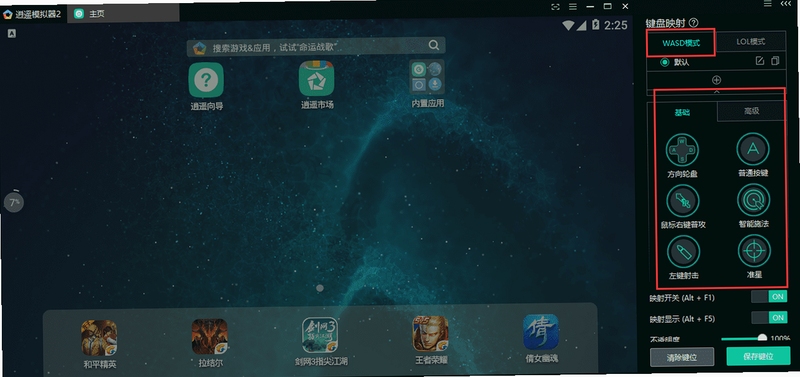800x377 pixels.
Task: Click the game and app search field
Action: (316, 46)
